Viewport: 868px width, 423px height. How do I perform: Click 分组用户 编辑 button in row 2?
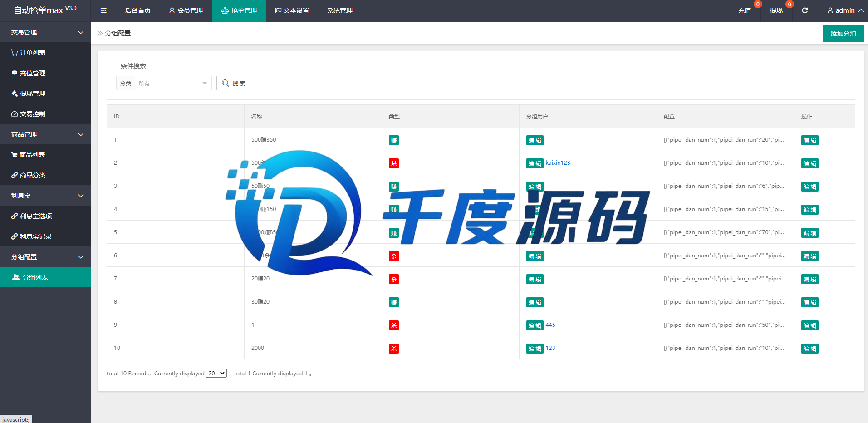[x=535, y=163]
